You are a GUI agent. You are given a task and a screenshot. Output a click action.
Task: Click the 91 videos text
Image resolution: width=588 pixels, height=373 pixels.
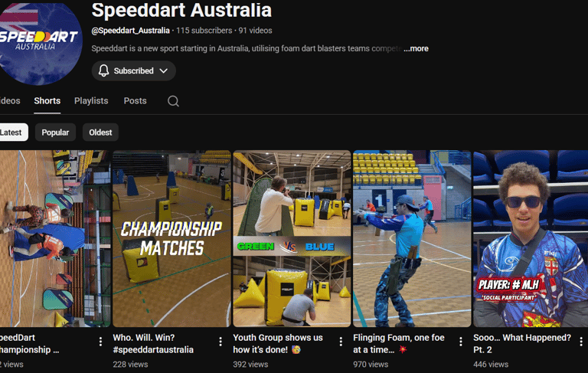pyautogui.click(x=256, y=31)
